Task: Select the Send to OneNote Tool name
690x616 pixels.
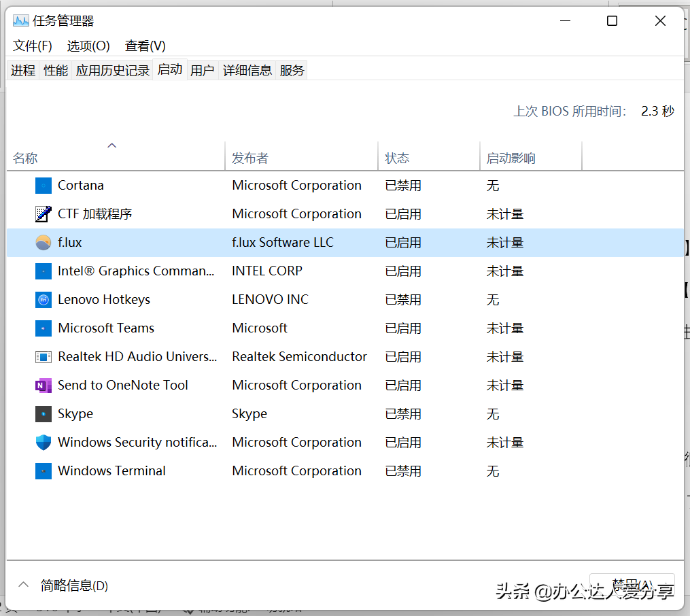Action: [123, 386]
